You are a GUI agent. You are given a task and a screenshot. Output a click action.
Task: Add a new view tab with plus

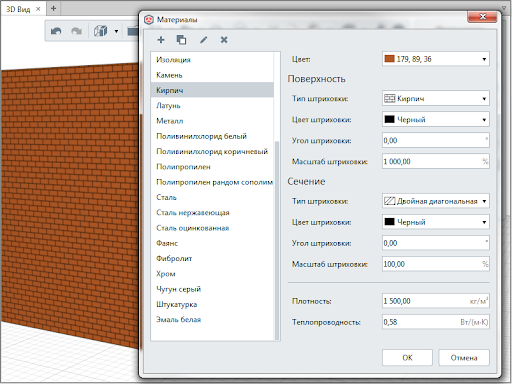pyautogui.click(x=53, y=9)
